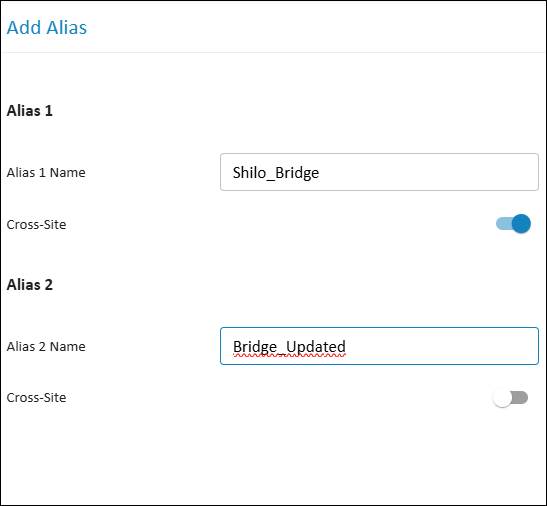The image size is (547, 506).
Task: Disable Cross-Site for Alias 1
Action: click(513, 224)
